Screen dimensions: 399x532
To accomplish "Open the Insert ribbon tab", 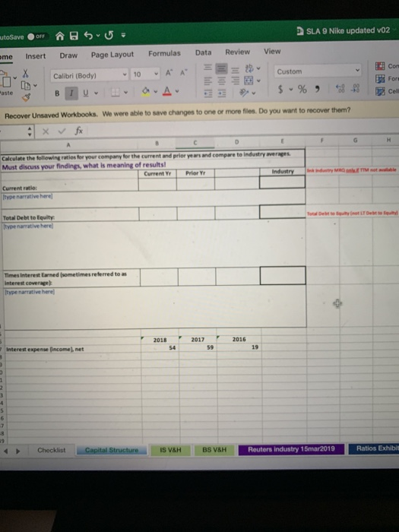I will [x=36, y=56].
